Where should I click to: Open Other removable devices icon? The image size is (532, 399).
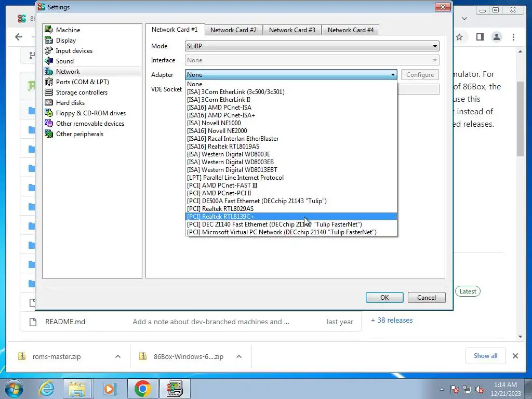click(x=49, y=124)
